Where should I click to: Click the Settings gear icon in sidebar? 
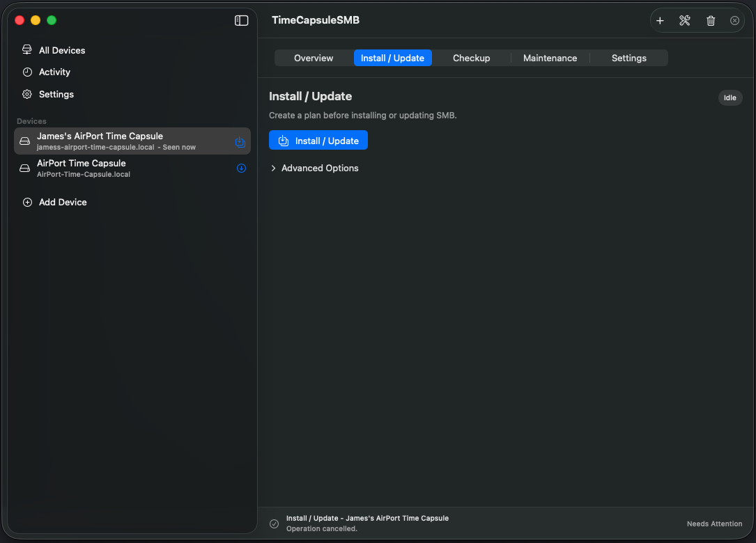27,94
